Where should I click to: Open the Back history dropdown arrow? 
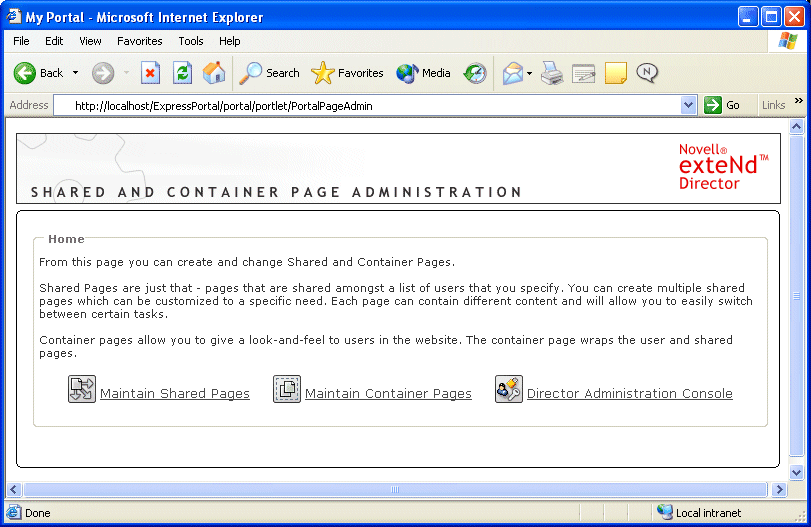[x=76, y=73]
